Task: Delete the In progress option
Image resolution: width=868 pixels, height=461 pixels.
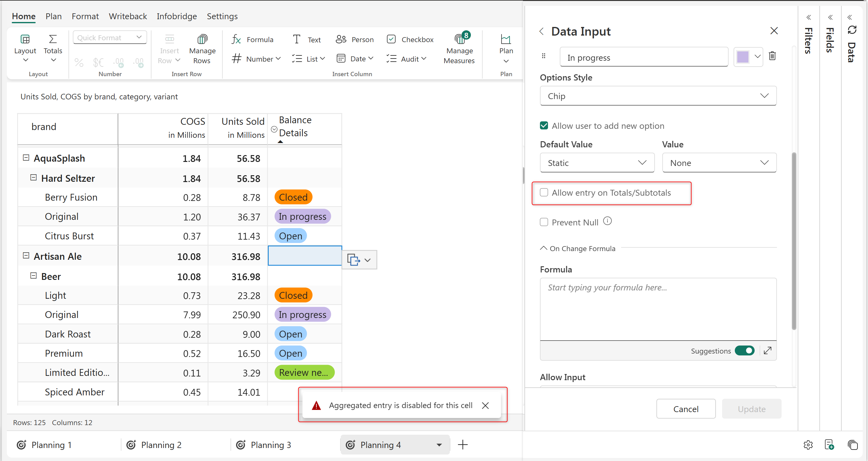Action: pos(772,56)
